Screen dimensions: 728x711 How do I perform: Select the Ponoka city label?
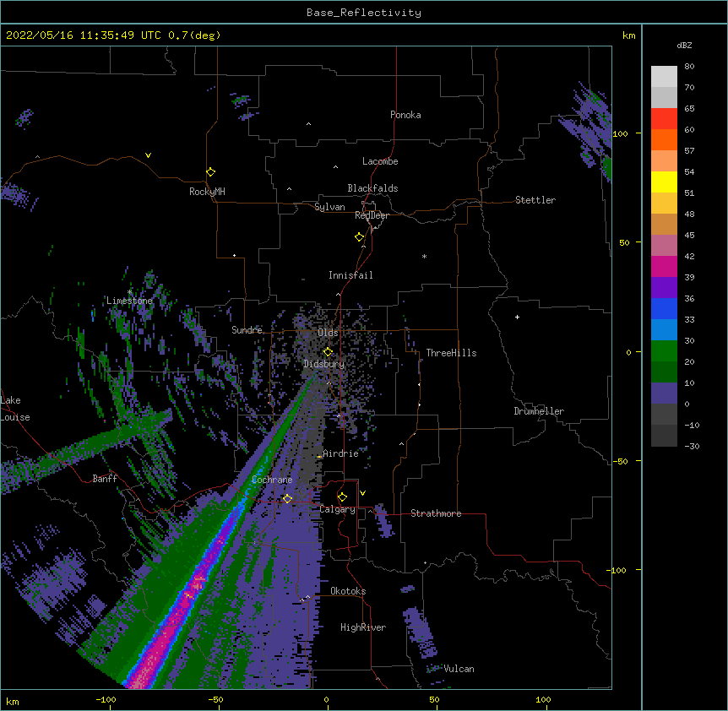[x=405, y=115]
